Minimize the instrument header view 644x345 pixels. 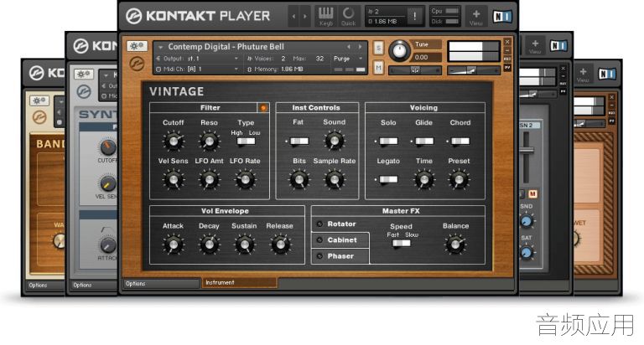507,50
